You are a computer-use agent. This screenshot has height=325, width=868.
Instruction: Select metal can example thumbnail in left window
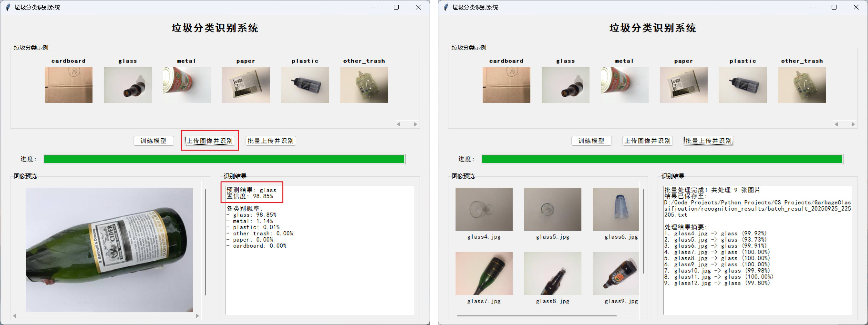187,85
